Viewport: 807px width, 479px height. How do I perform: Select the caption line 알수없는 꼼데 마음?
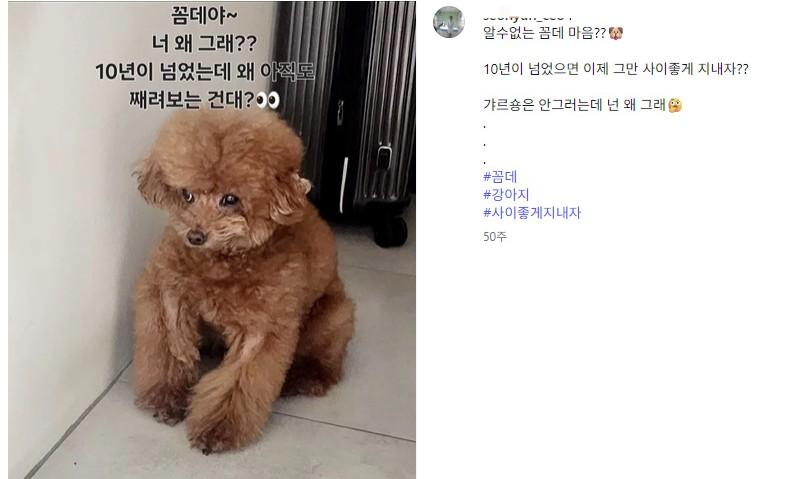[544, 33]
